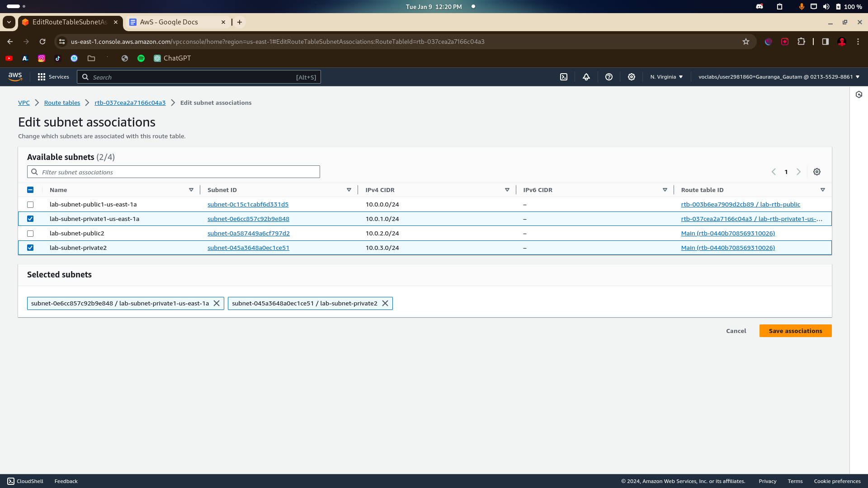The width and height of the screenshot is (868, 488).
Task: Open AWS console settings gear in header
Action: click(x=632, y=77)
